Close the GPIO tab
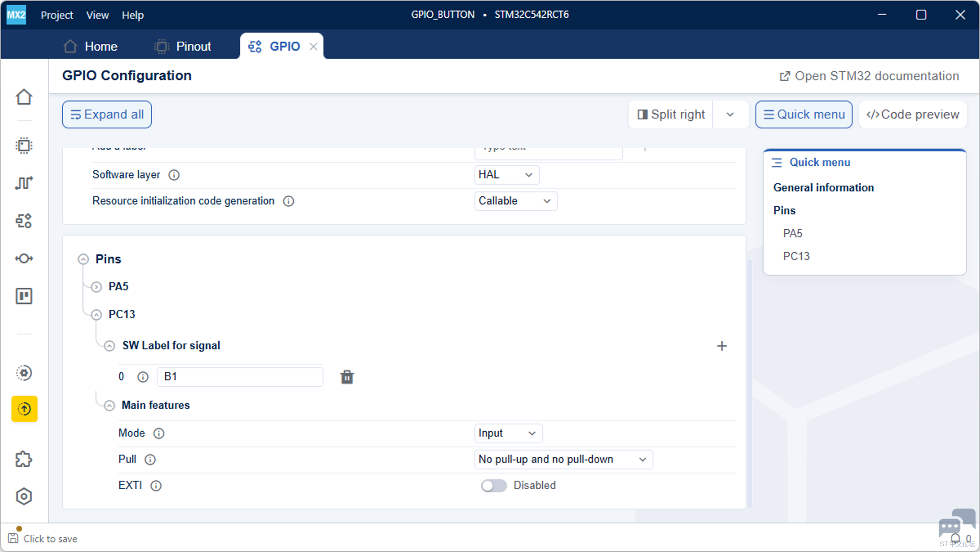 pos(313,47)
